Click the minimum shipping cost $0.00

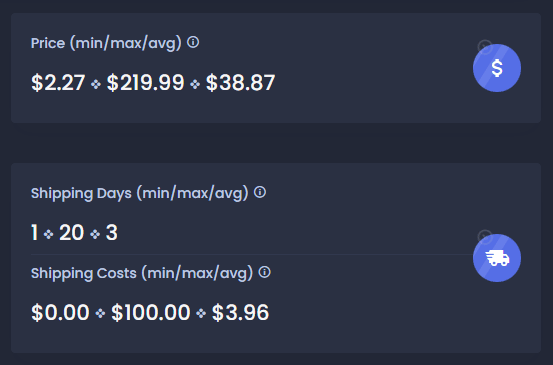click(60, 312)
